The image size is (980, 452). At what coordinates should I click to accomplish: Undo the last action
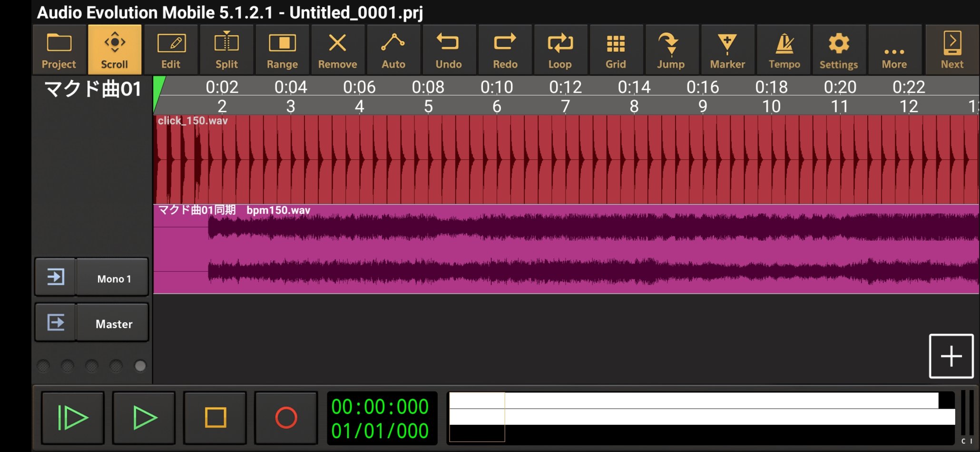(449, 50)
